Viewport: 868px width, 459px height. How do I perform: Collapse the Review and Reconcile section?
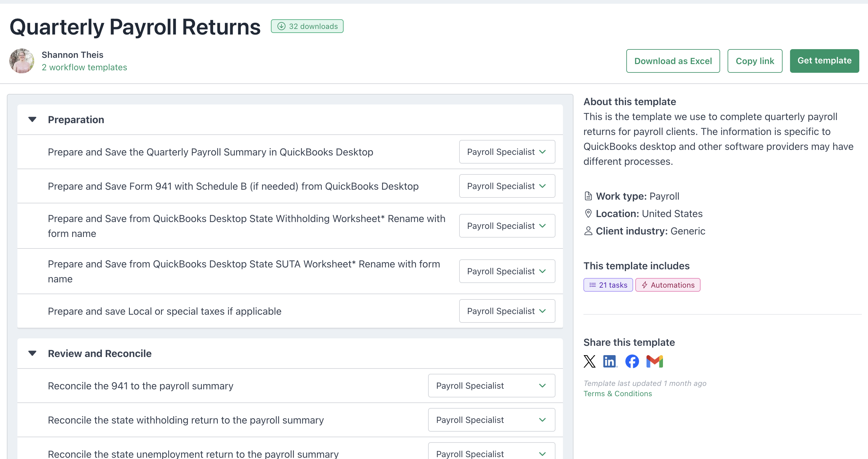pyautogui.click(x=32, y=354)
